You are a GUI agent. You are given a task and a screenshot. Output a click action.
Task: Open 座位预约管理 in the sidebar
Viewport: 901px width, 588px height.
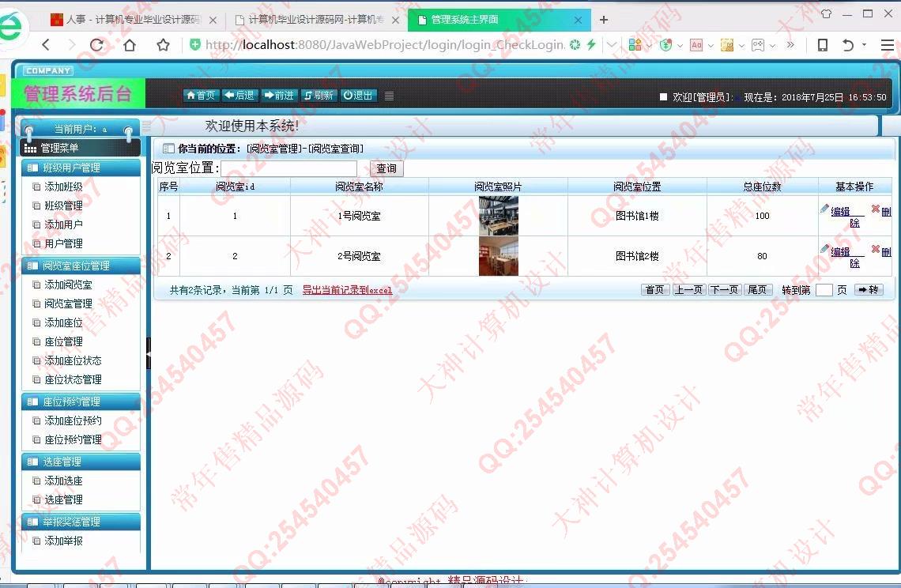click(73, 439)
